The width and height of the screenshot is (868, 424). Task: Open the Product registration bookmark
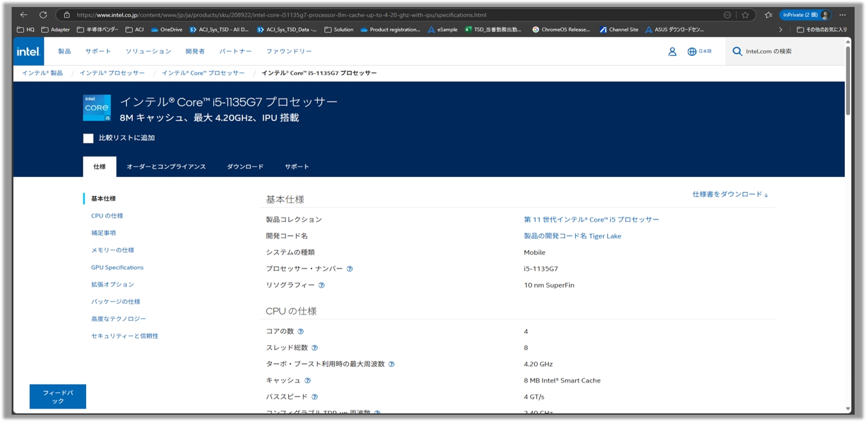pos(391,30)
